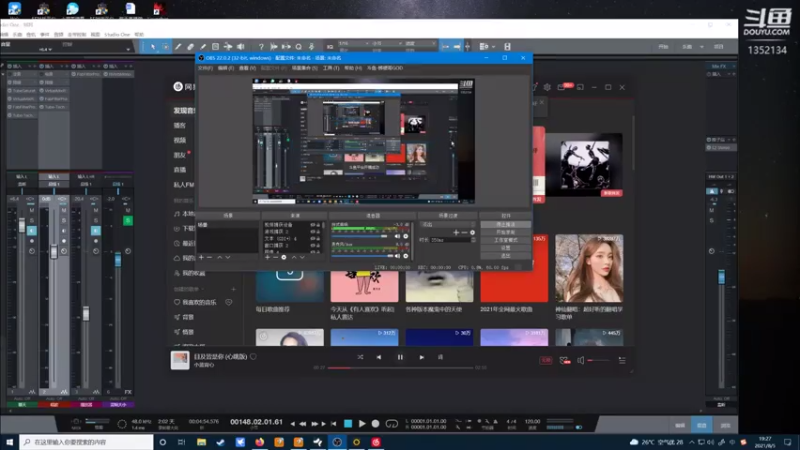
Task: Open OBS Help menu
Action: tap(353, 68)
